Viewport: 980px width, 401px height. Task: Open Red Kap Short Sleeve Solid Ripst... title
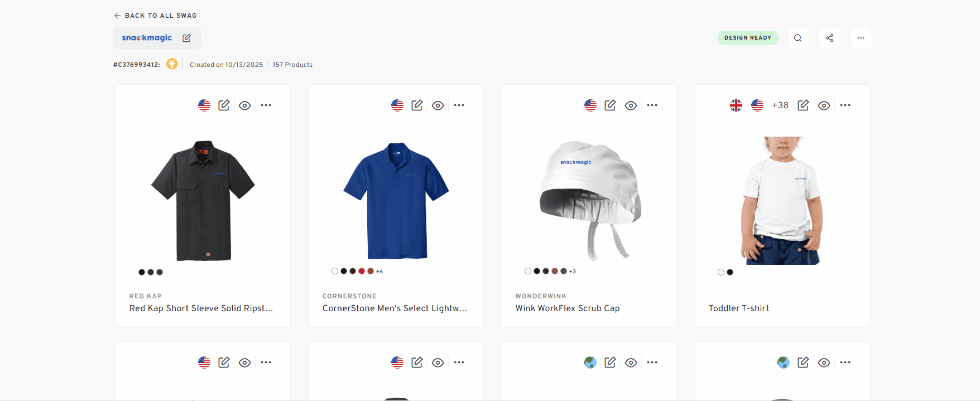201,308
